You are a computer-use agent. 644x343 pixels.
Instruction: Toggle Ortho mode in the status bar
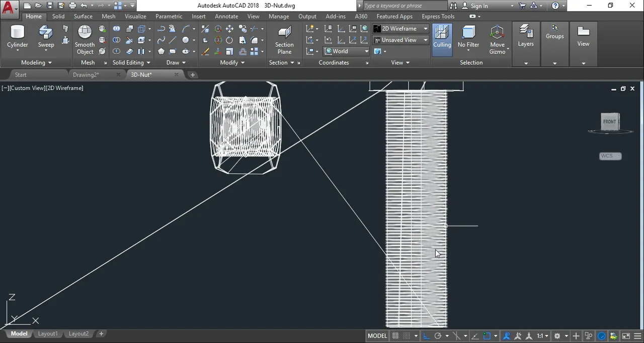coord(427,336)
